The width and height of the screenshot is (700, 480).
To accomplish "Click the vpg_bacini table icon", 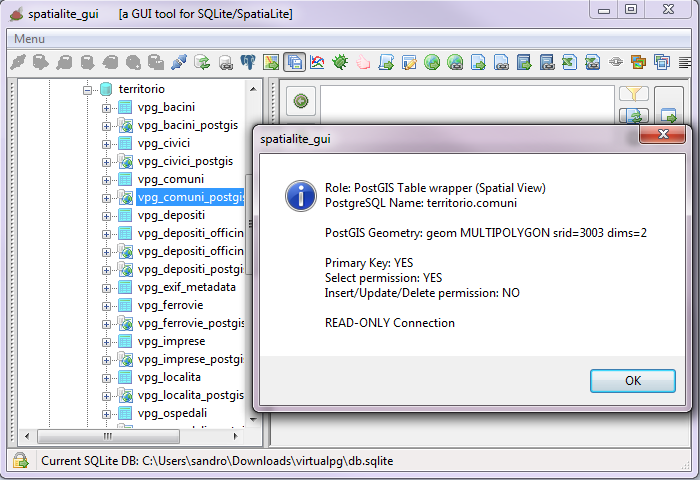I will [125, 107].
